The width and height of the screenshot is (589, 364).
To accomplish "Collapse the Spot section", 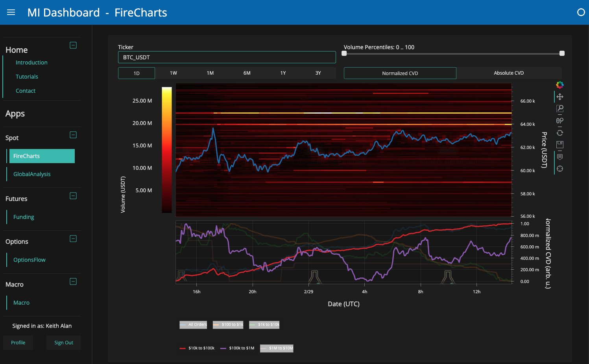I will click(73, 135).
